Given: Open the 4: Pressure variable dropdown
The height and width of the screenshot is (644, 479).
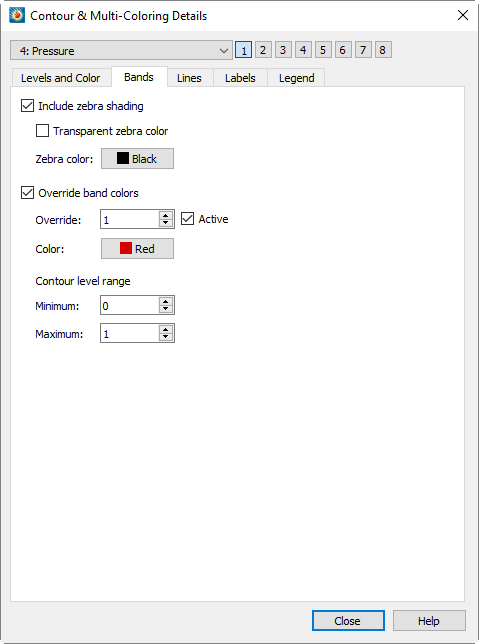Looking at the screenshot, I should tap(121, 51).
